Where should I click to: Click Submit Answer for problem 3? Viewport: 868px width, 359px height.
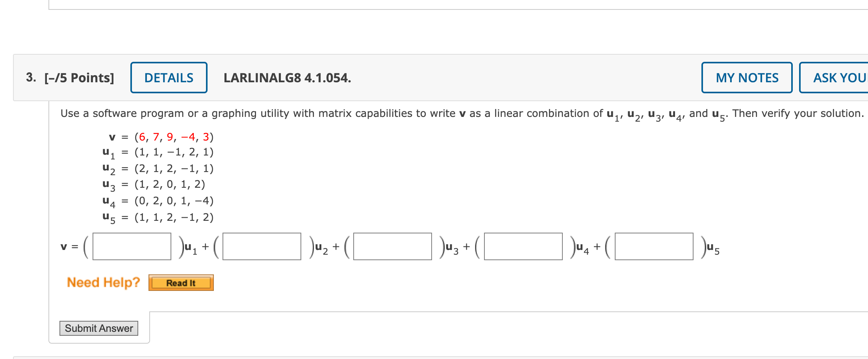pos(98,328)
